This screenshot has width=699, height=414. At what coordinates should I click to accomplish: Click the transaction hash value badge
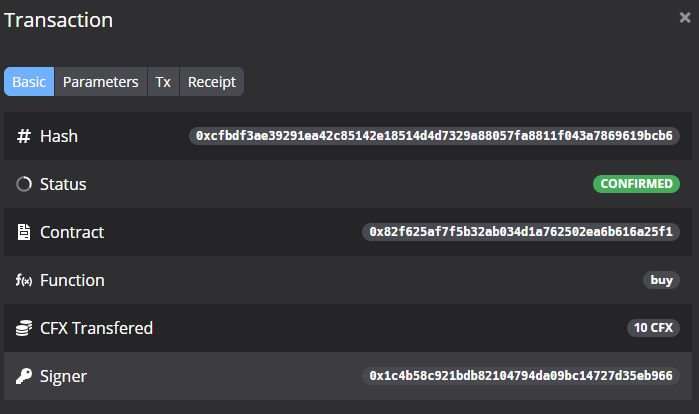[434, 136]
